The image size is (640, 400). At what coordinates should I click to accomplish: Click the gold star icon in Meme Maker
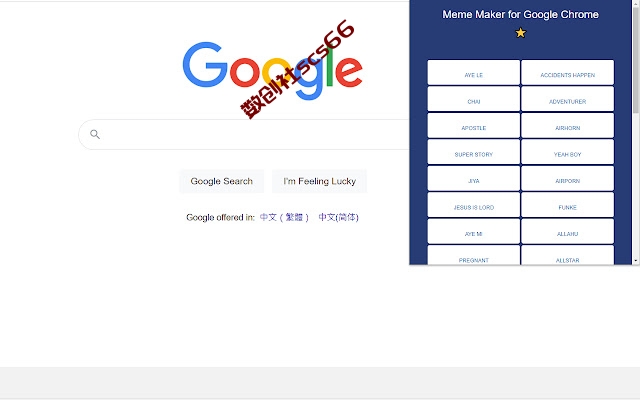point(520,32)
